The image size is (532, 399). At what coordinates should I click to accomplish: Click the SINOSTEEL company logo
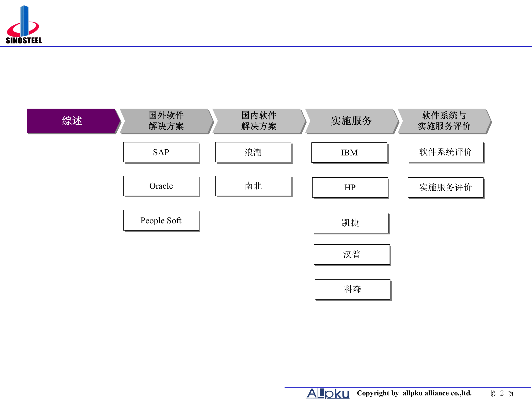[24, 24]
